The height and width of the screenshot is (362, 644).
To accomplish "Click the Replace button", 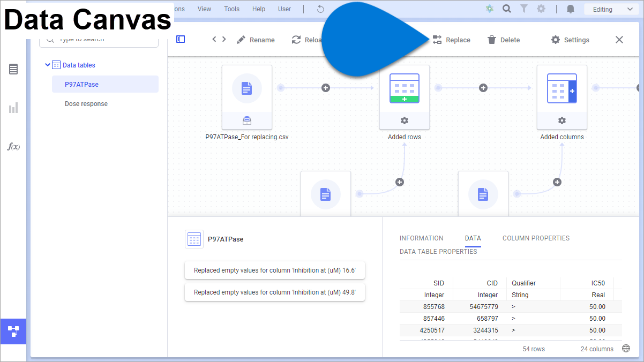I will [x=451, y=40].
